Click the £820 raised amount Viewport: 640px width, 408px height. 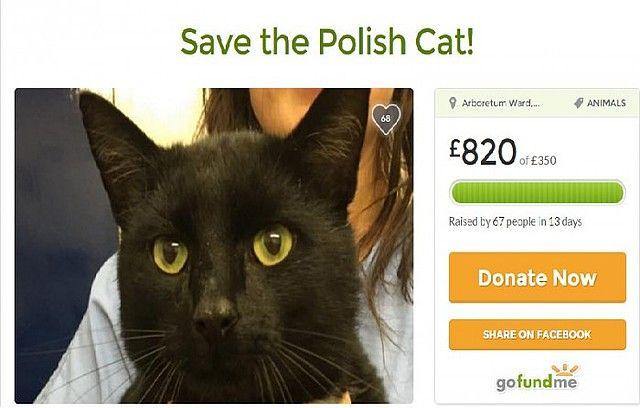click(x=483, y=151)
